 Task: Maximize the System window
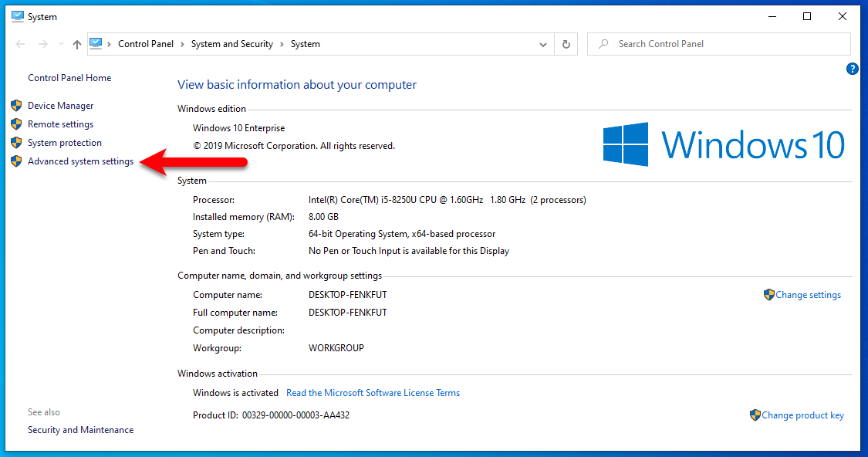[x=807, y=17]
